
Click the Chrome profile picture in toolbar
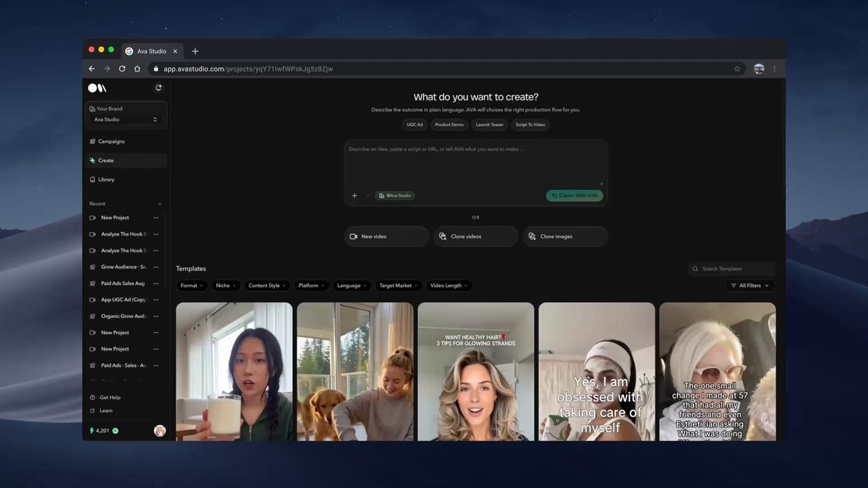point(759,69)
